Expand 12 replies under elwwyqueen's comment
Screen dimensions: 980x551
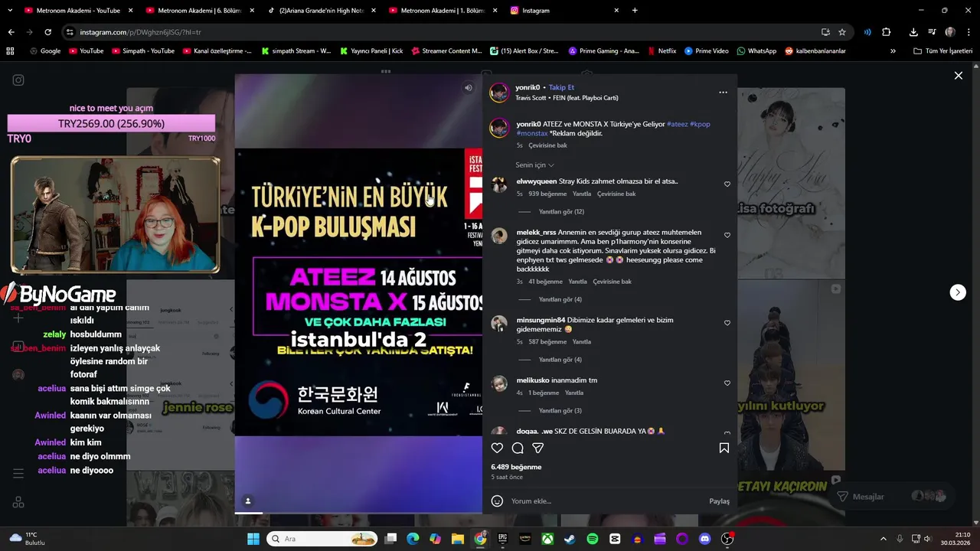click(561, 212)
